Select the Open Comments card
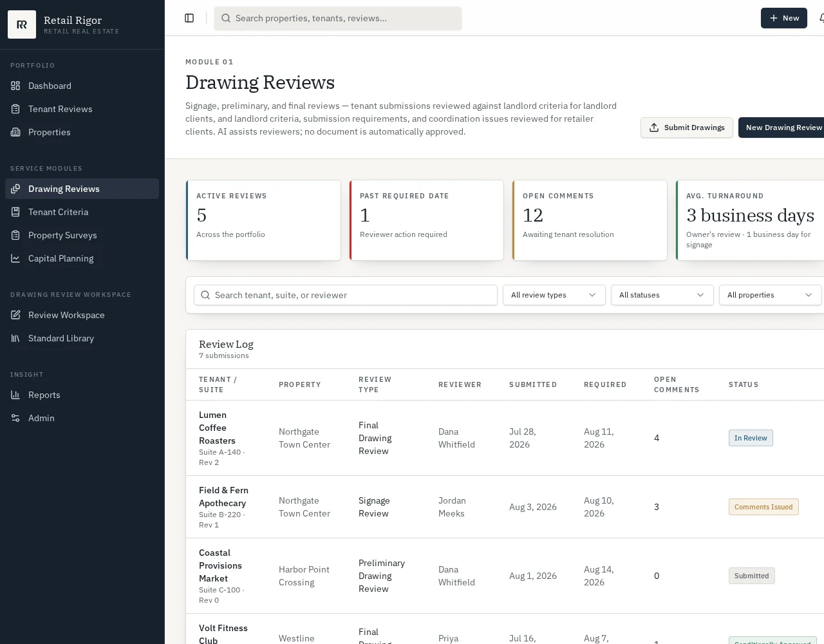Viewport: 824px width, 644px height. tap(590, 220)
